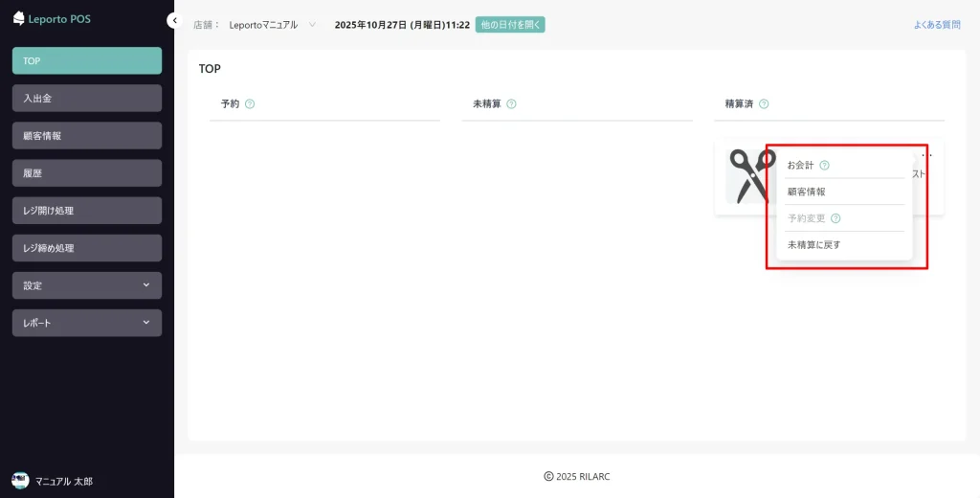Screen dimensions: 980x498
Task: Collapse the sidebar with the arrow button
Action: tap(173, 20)
